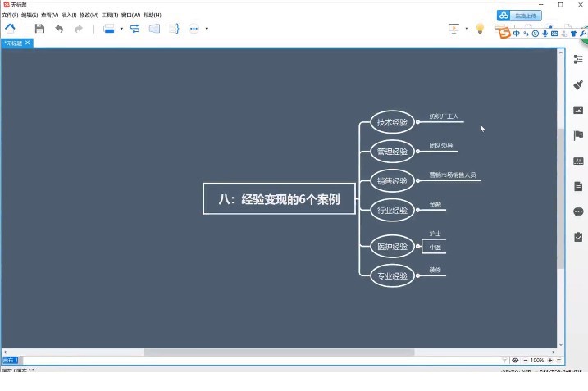
Task: Select the 行业经验 topic node
Action: coord(392,210)
